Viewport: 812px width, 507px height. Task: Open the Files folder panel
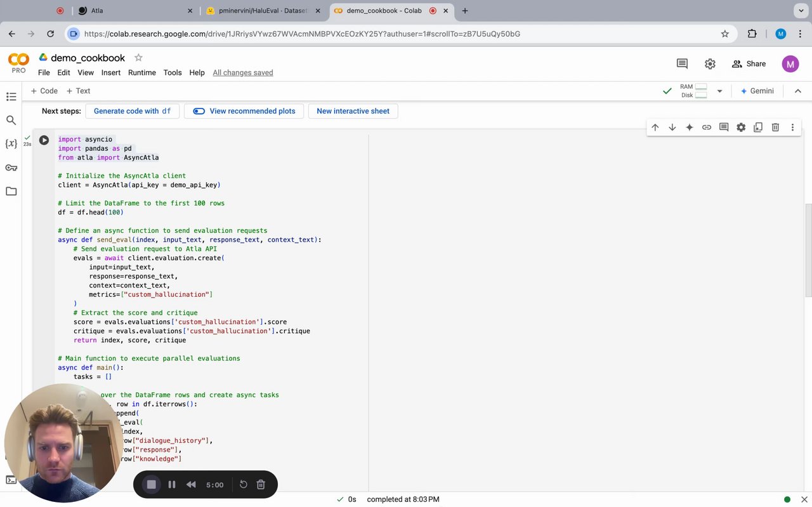pos(11,191)
